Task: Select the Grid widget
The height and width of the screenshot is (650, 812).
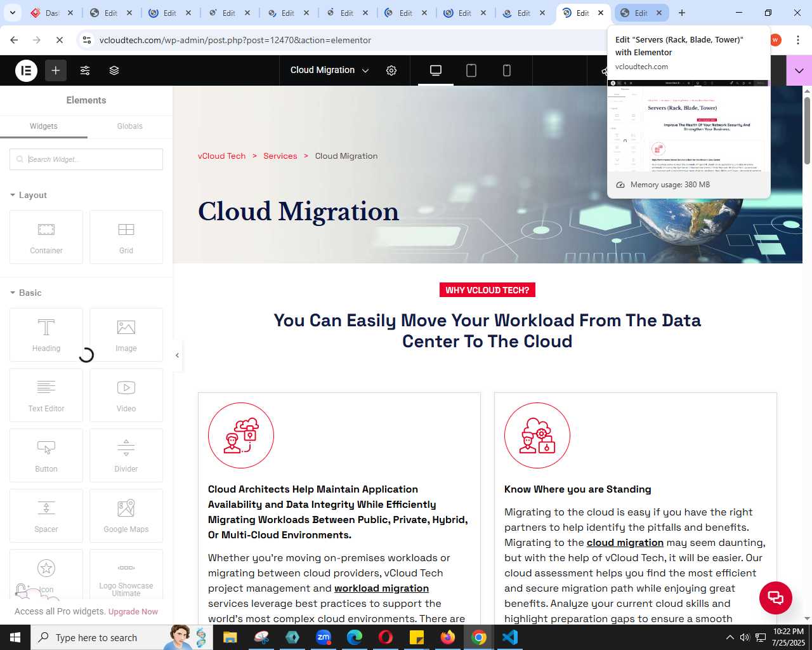Action: 126,237
